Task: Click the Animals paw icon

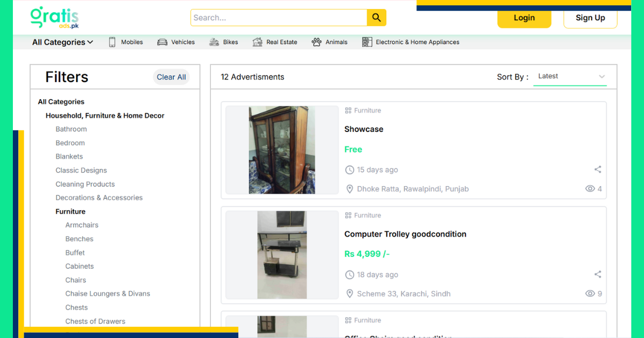Action: click(317, 42)
